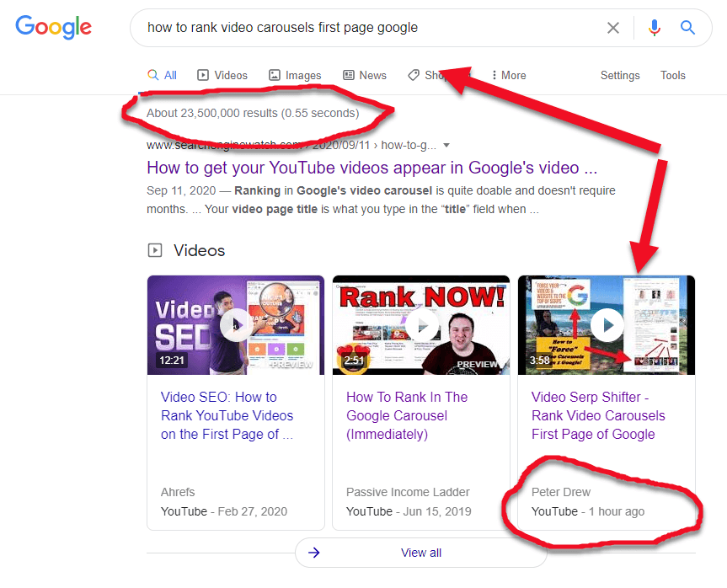Open the Shopping tab
This screenshot has width=727, height=588.
tap(439, 75)
